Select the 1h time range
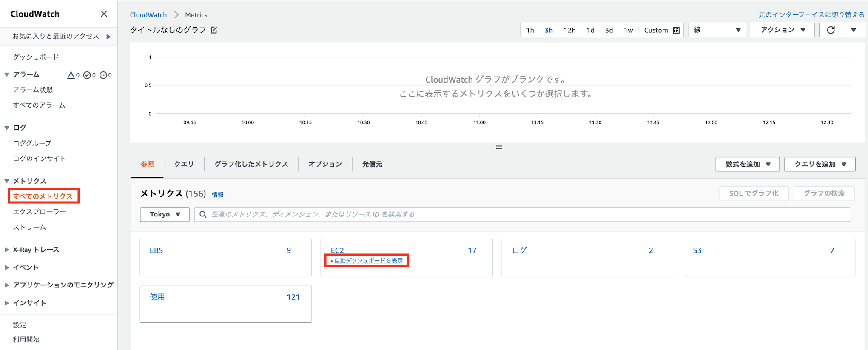The height and width of the screenshot is (350, 868). pyautogui.click(x=530, y=30)
